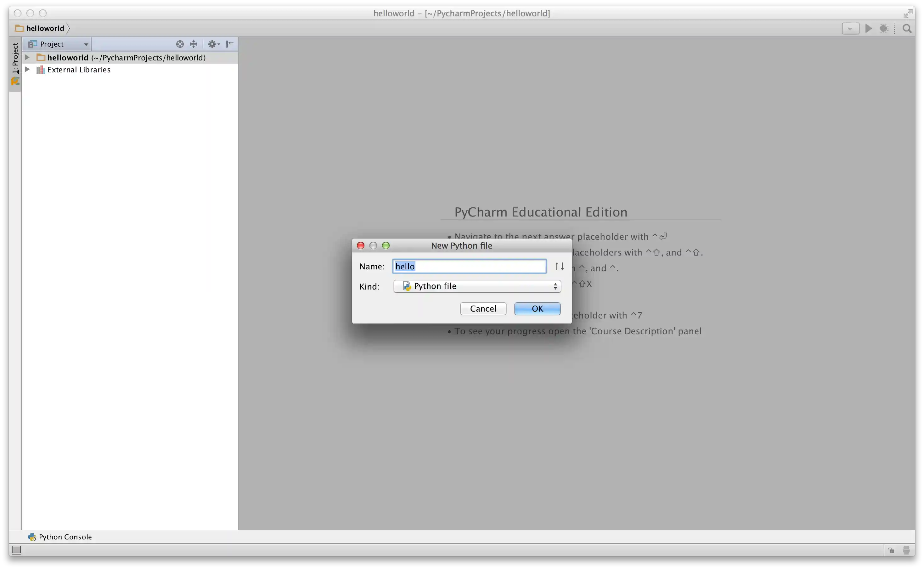
Task: Expand the External Libraries node
Action: (27, 69)
